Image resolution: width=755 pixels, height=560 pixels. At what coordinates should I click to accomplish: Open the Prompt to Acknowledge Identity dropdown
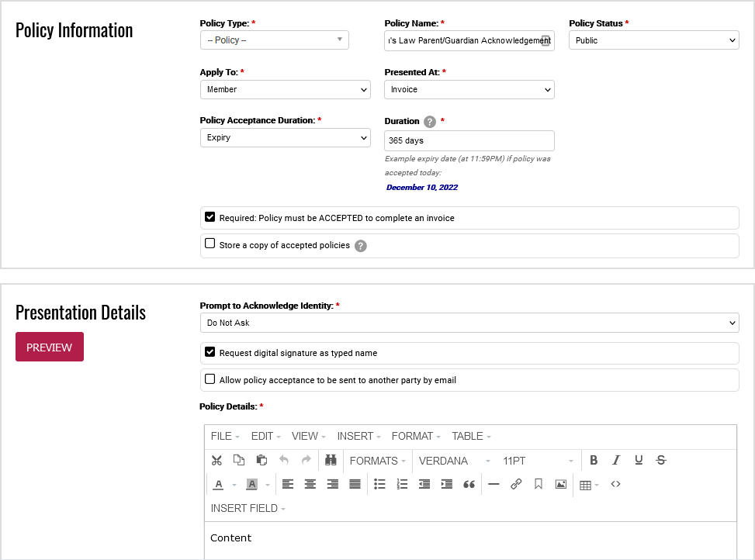click(x=469, y=323)
